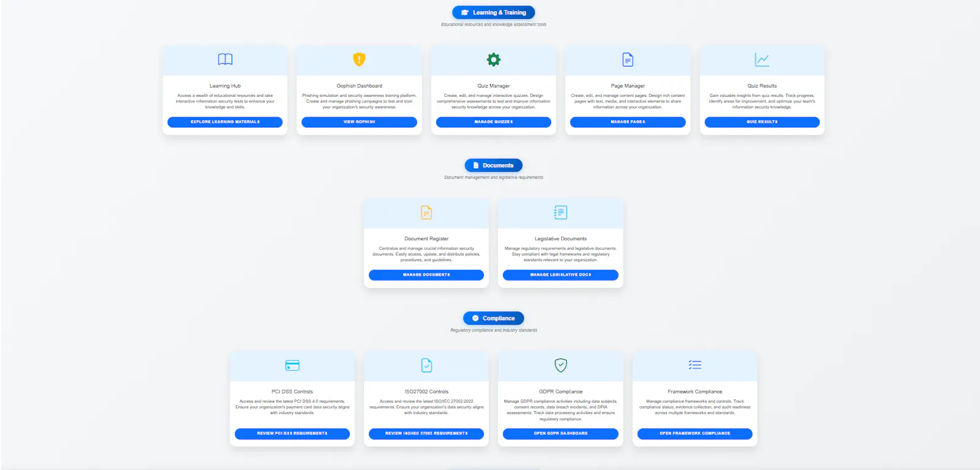Launch Open GDPR Dashboard
The image size is (980, 470).
(x=560, y=434)
